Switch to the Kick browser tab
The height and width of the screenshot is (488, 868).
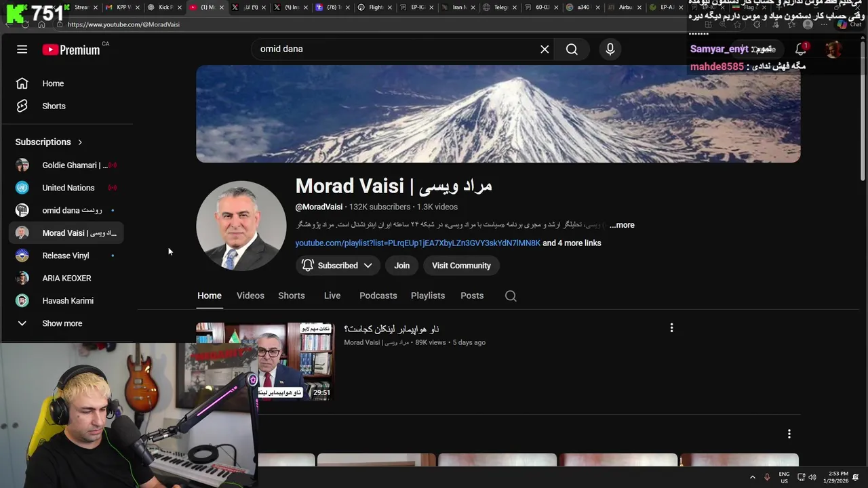[x=165, y=7]
